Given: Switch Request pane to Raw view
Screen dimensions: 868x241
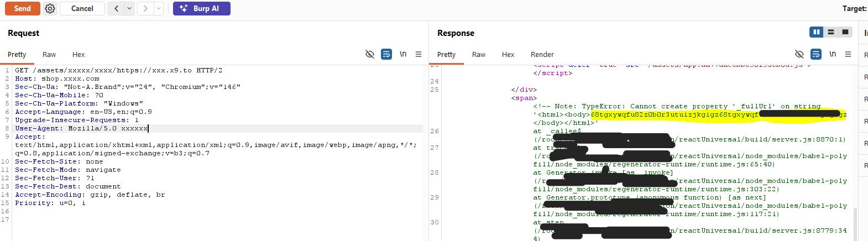Looking at the screenshot, I should [x=49, y=54].
